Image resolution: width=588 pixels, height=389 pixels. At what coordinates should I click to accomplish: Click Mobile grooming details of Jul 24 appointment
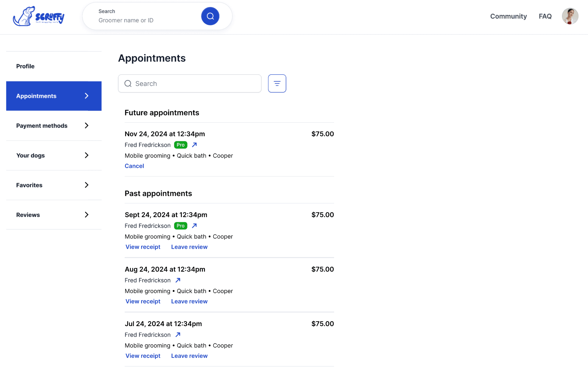click(x=179, y=346)
